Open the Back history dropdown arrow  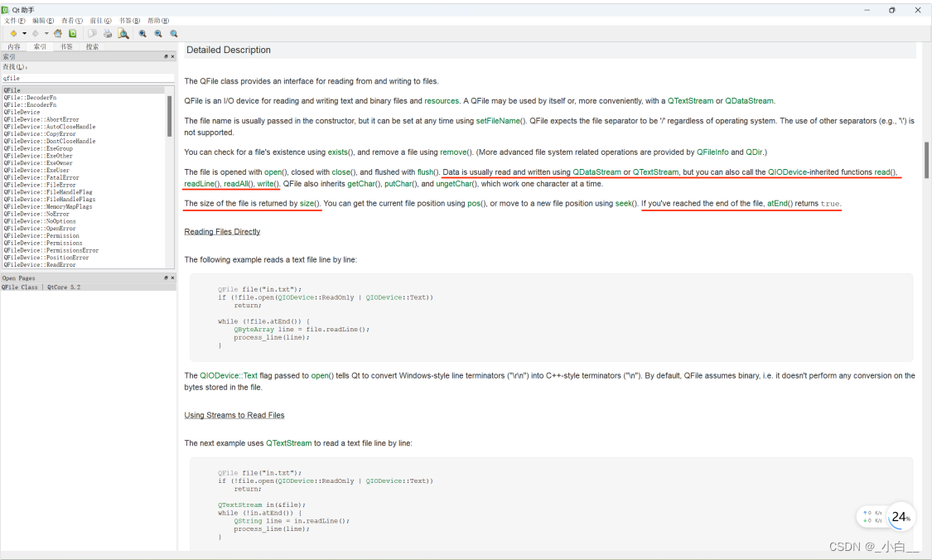[x=24, y=34]
